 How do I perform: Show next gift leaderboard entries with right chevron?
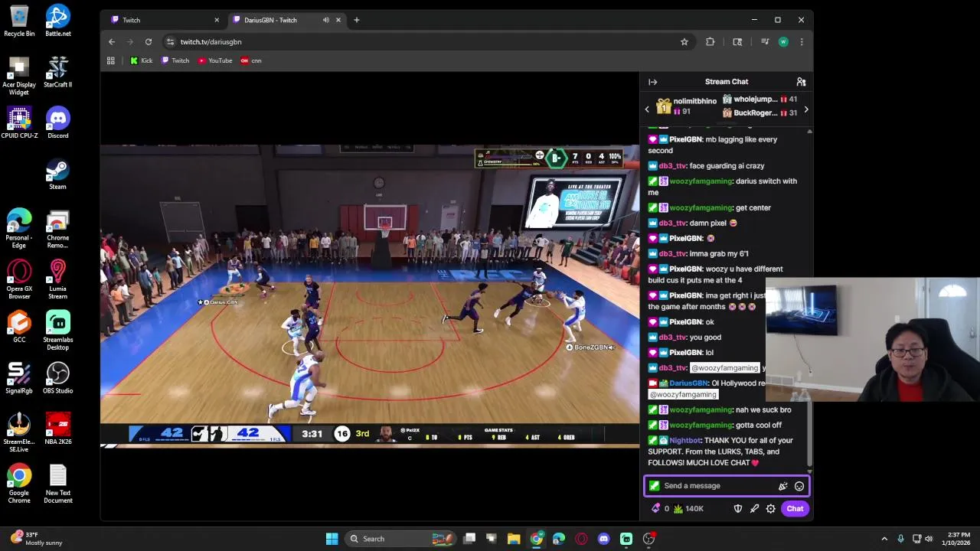point(805,109)
